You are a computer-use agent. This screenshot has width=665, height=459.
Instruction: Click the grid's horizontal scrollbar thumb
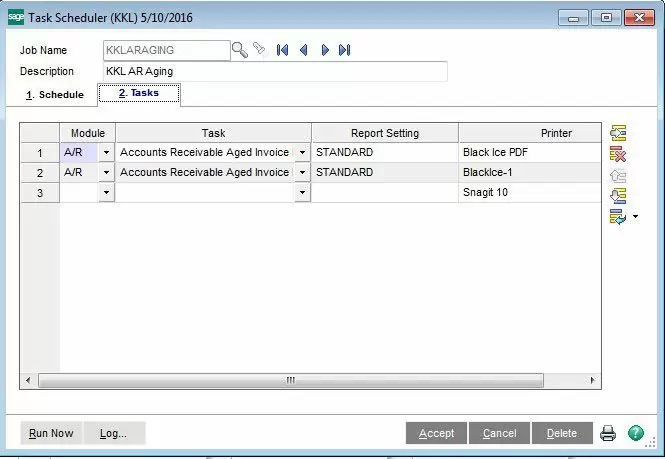(290, 380)
